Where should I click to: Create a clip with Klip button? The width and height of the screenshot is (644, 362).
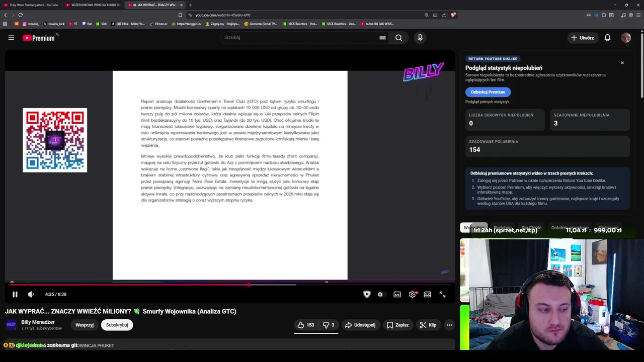tap(428, 325)
